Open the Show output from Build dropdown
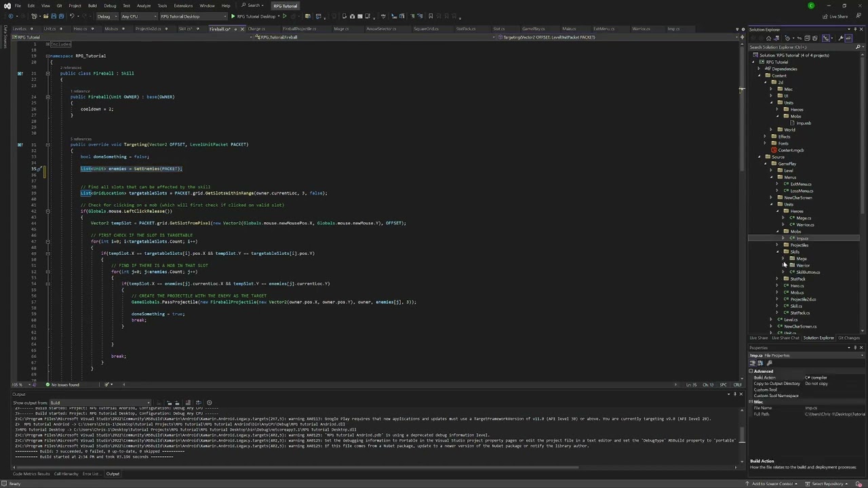Screen dimensions: 868x488 coord(100,403)
